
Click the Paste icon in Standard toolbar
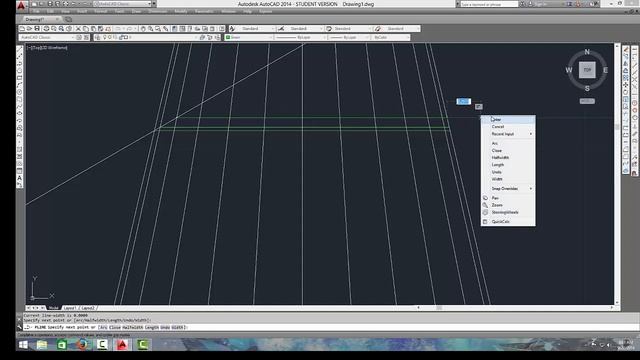pos(93,29)
